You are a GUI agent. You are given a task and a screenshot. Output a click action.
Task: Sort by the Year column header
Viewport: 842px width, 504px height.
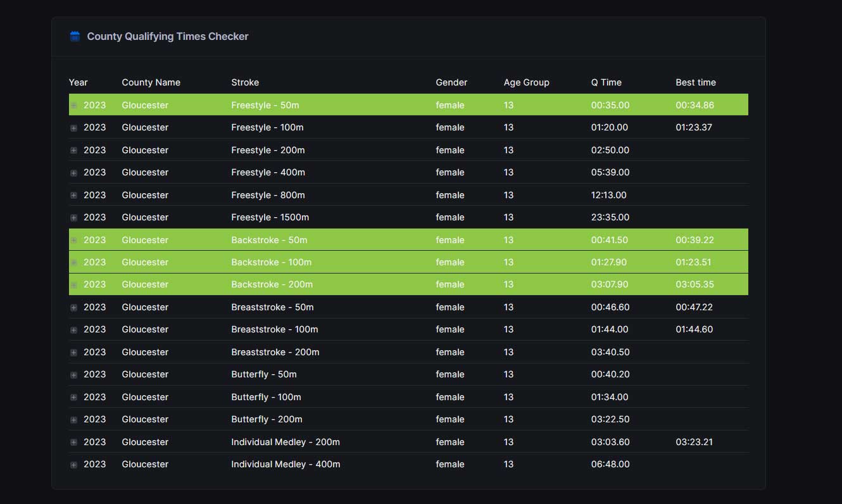coord(78,82)
